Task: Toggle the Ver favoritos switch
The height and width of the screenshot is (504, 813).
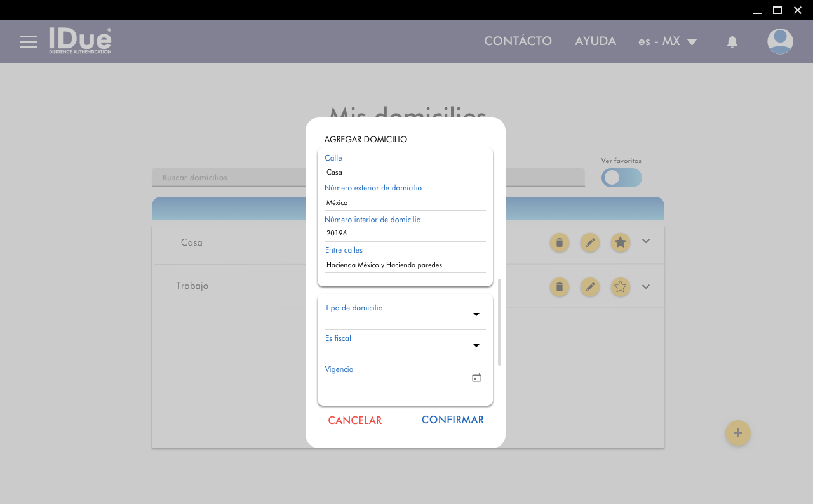Action: (x=621, y=178)
